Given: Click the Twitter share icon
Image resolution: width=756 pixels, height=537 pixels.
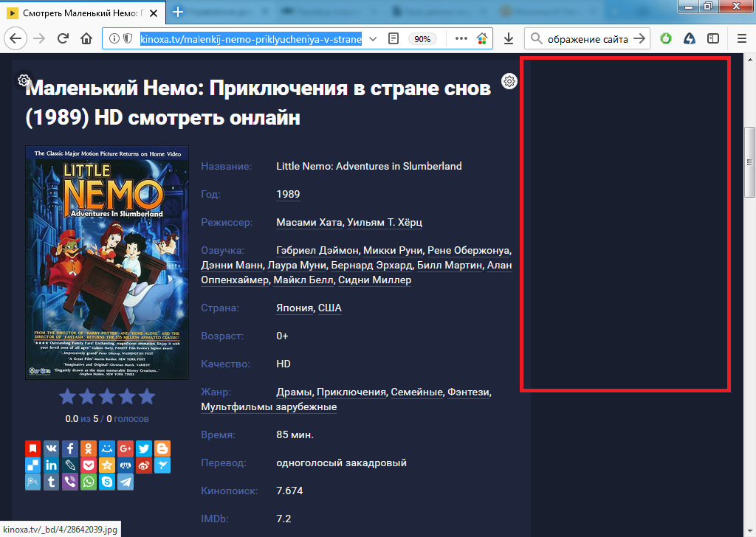Looking at the screenshot, I should tap(144, 448).
